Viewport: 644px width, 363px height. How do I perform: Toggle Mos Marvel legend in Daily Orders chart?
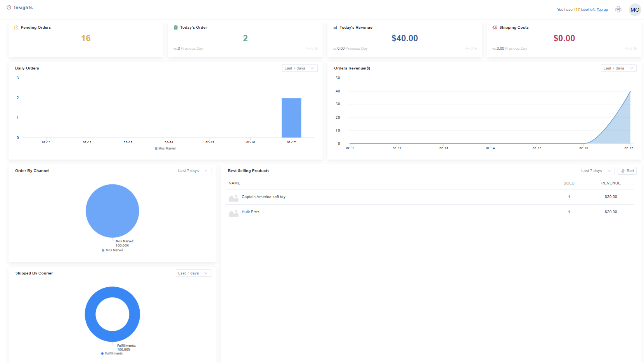(165, 148)
